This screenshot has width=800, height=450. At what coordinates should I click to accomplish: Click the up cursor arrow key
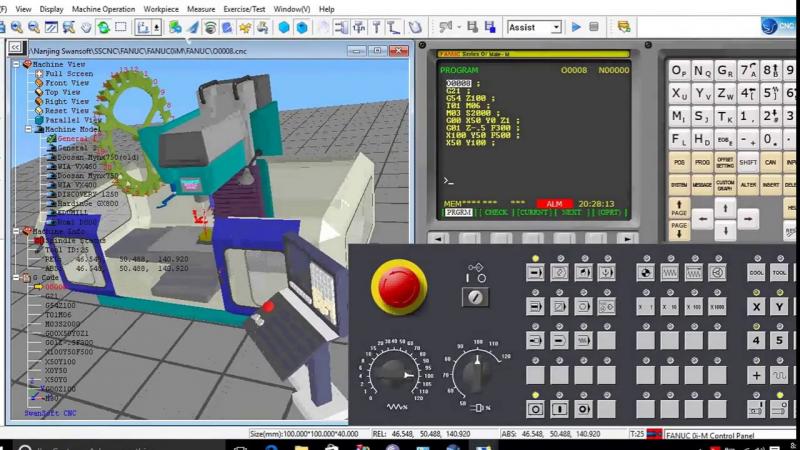725,208
